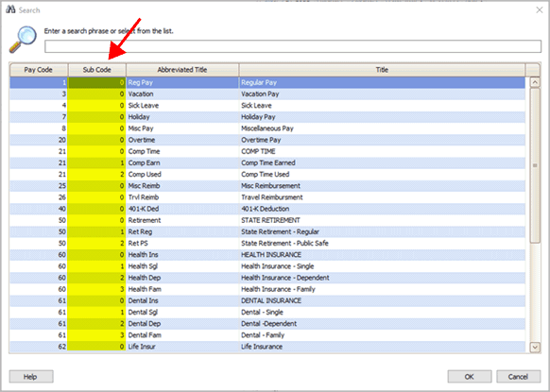Select the Vacation Pay row
The image size is (550, 392).
tap(267, 94)
